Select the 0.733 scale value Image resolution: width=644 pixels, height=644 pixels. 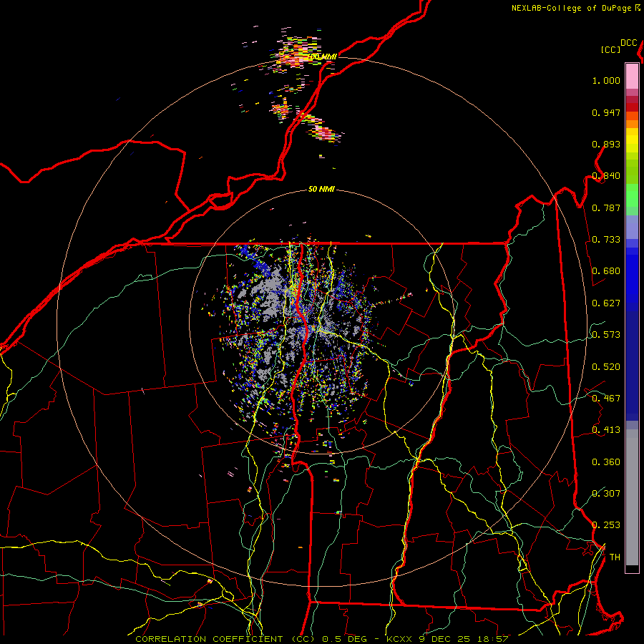[x=606, y=240]
